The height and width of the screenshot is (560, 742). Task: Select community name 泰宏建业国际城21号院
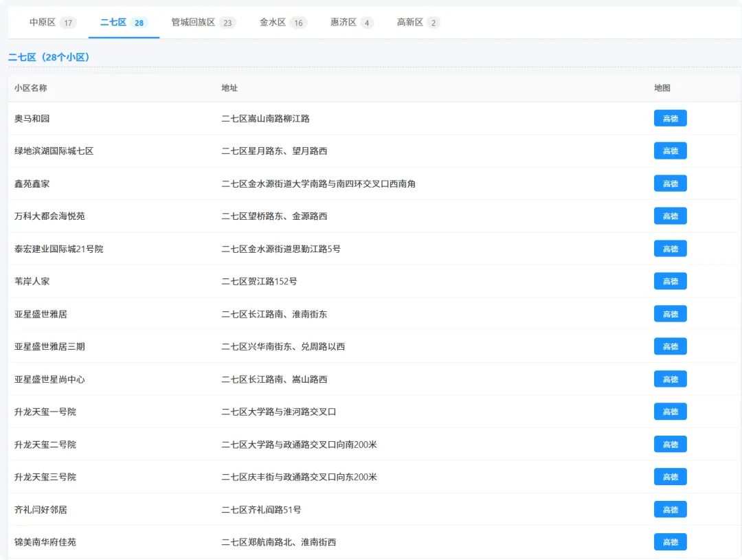pos(58,249)
